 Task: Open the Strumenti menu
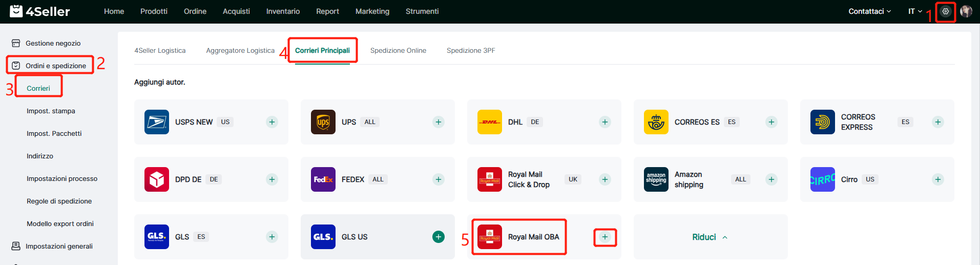422,11
